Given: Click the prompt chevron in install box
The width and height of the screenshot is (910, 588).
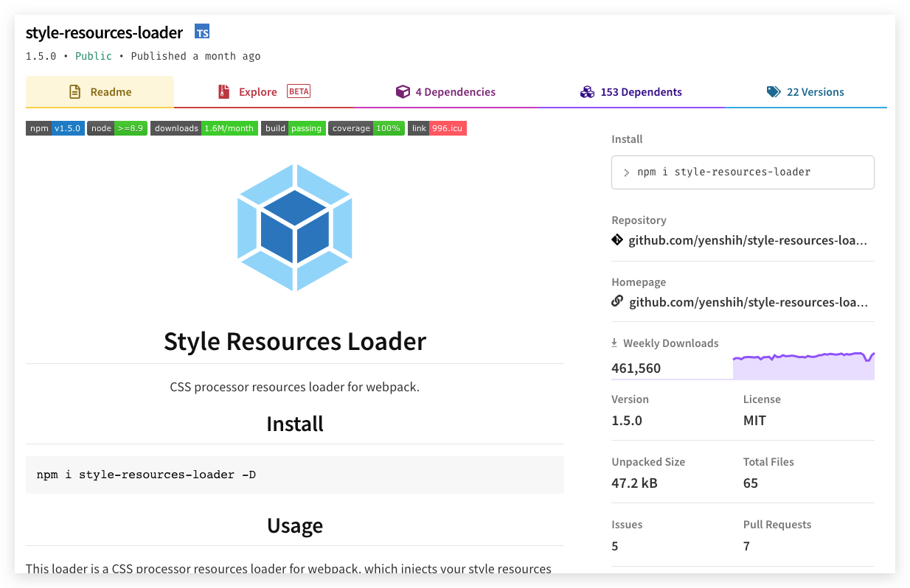Looking at the screenshot, I should pyautogui.click(x=627, y=172).
